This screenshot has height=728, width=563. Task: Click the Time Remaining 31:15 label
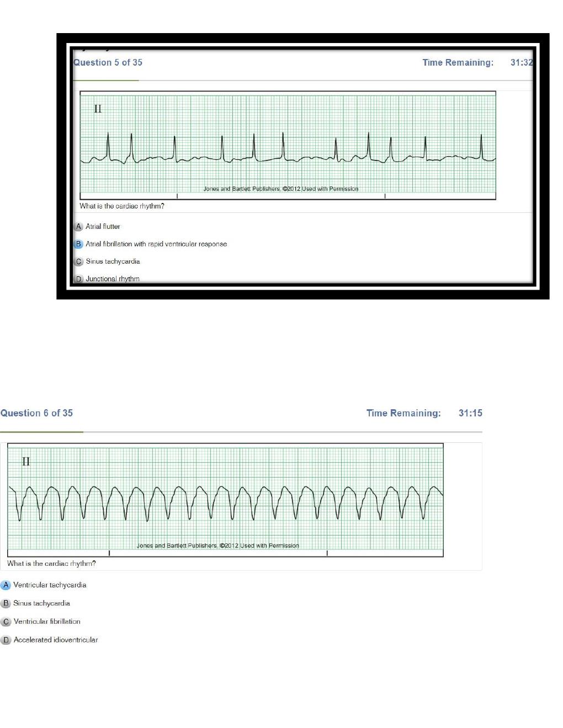pos(424,413)
